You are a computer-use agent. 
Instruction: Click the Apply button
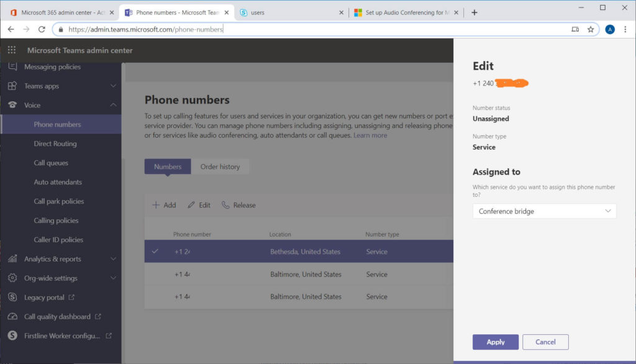pyautogui.click(x=495, y=342)
